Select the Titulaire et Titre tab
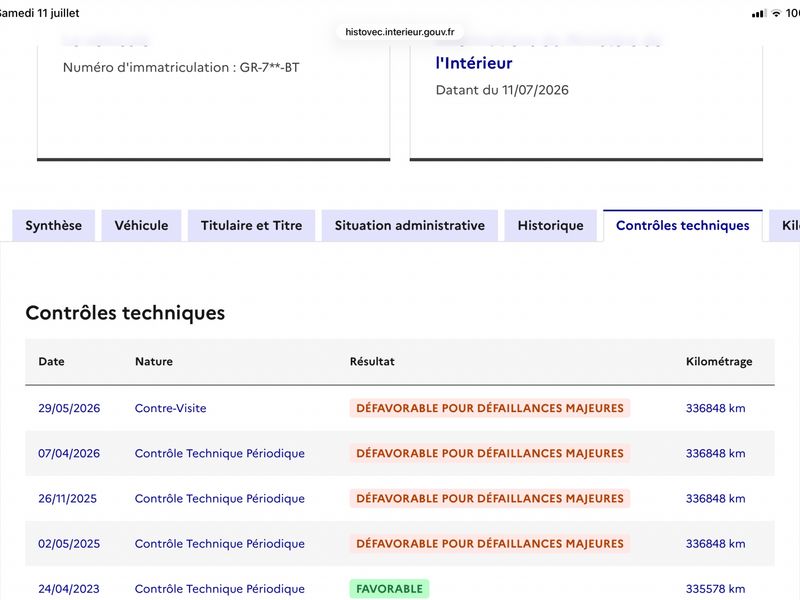This screenshot has width=800, height=600. [252, 226]
